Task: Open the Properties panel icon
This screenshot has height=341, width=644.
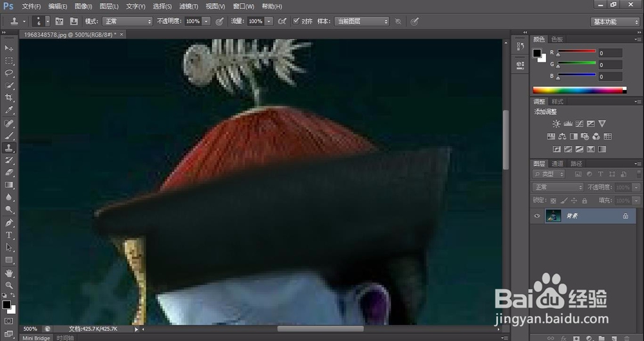Action: 520,65
